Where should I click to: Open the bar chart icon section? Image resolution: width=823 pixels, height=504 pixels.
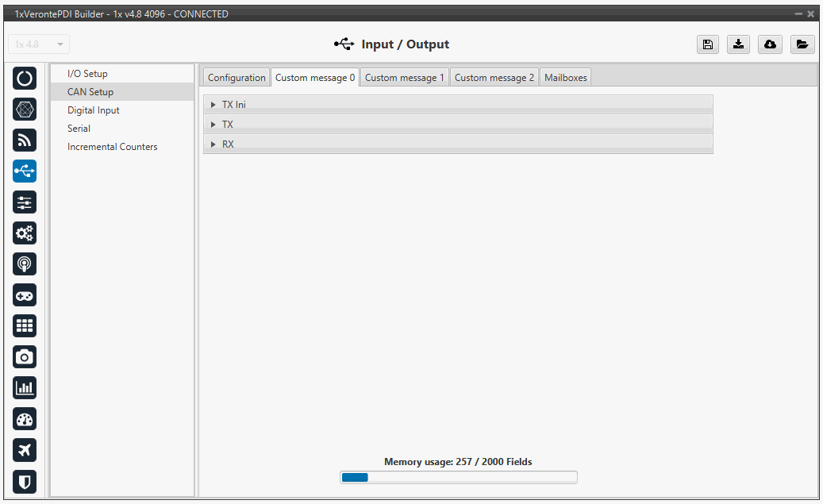pos(25,388)
